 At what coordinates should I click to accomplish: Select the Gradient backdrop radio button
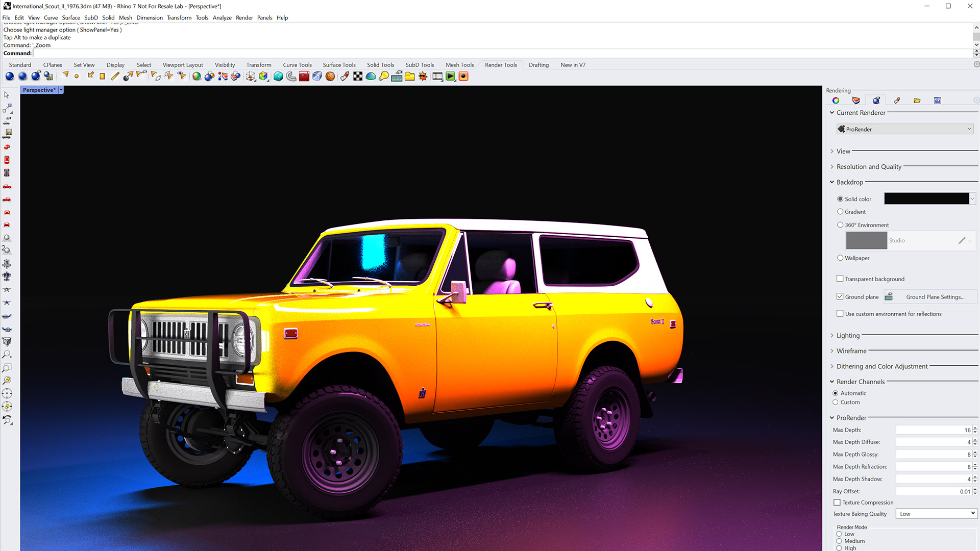click(840, 212)
